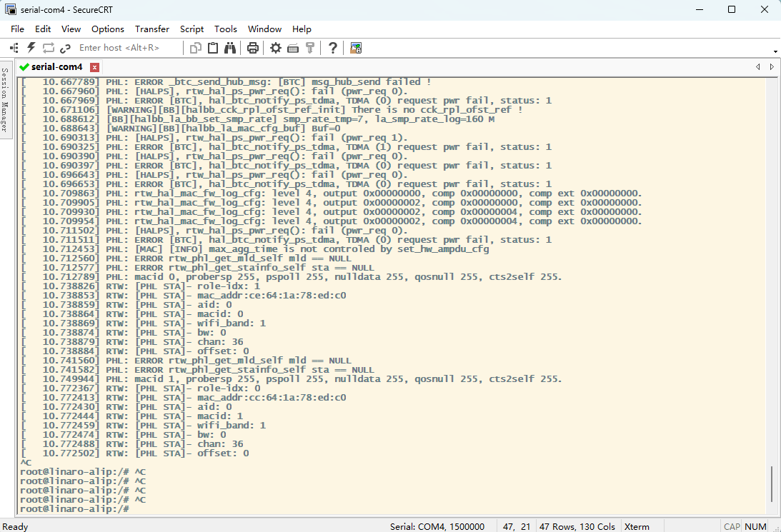Screen dimensions: 781x532
Task: Click the Help question mark icon
Action: (333, 48)
